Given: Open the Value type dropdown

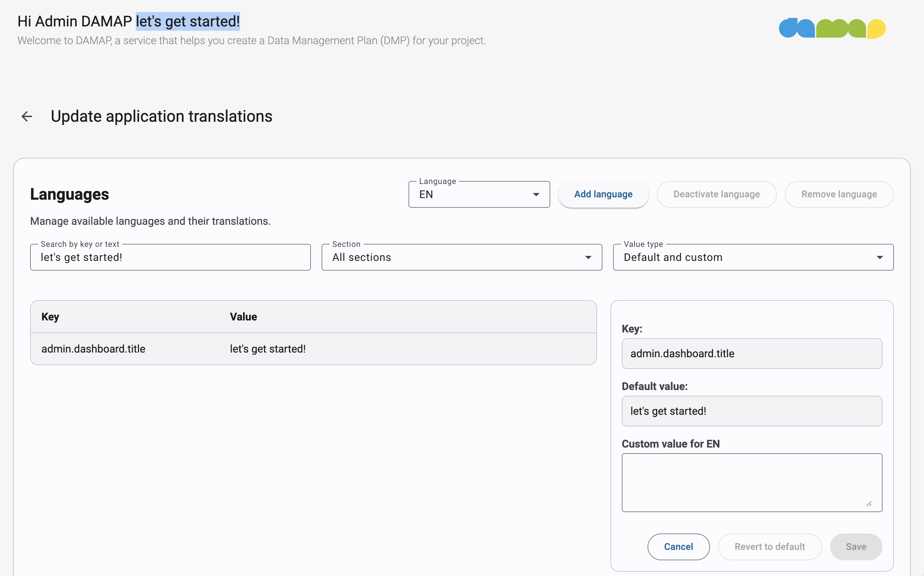Looking at the screenshot, I should pos(753,258).
